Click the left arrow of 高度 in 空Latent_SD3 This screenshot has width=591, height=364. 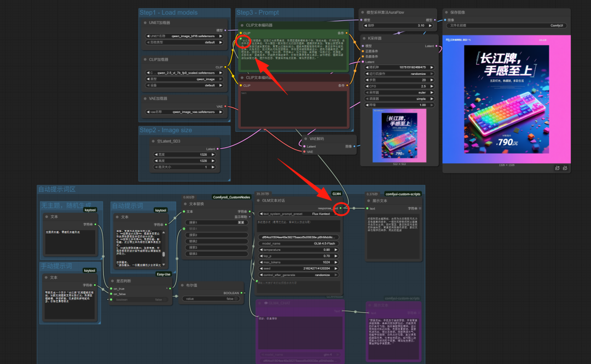point(156,161)
